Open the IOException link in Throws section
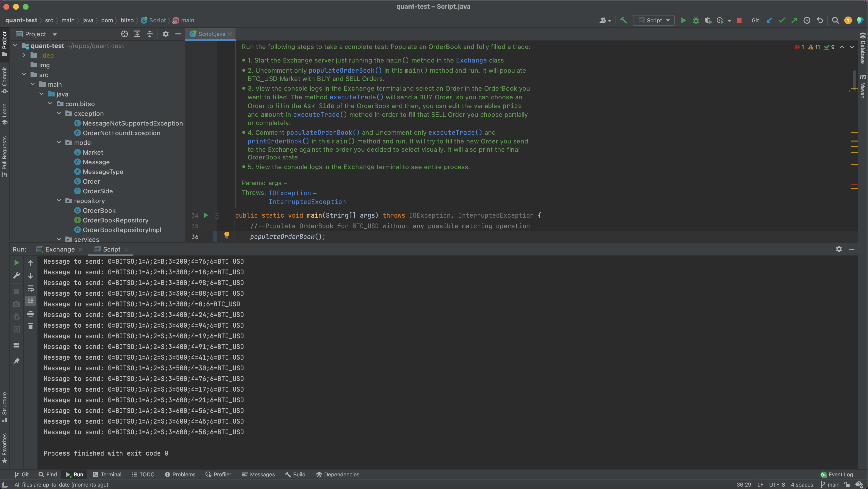868x489 pixels. click(x=289, y=193)
